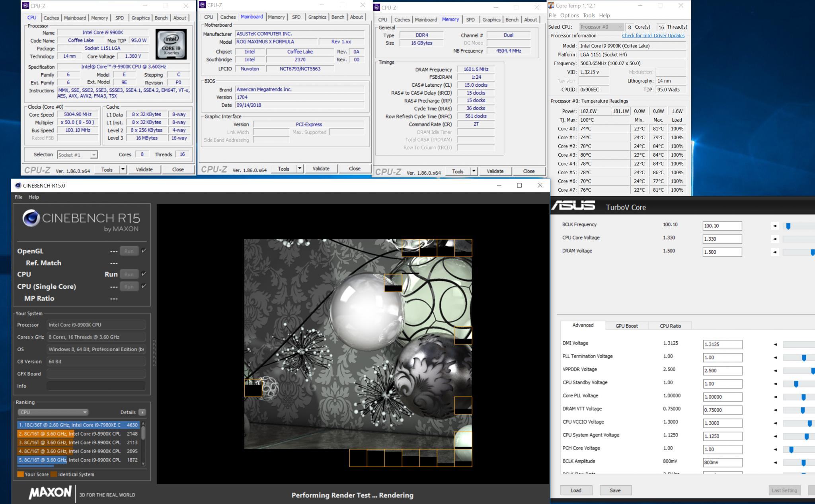This screenshot has width=815, height=504.
Task: Click the Run button for CPU test
Action: [x=129, y=274]
